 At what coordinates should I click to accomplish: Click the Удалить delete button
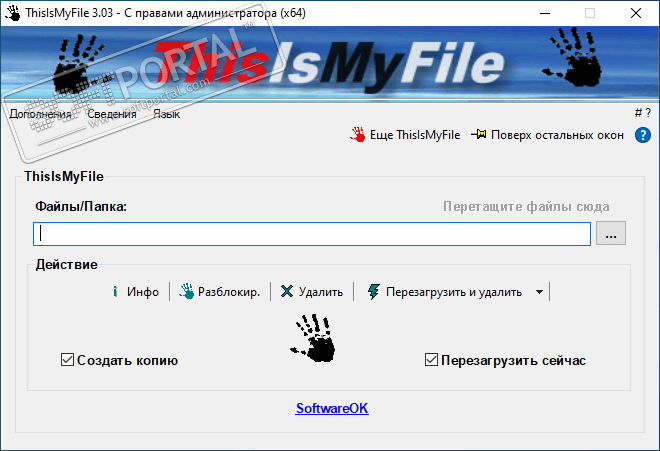[312, 292]
